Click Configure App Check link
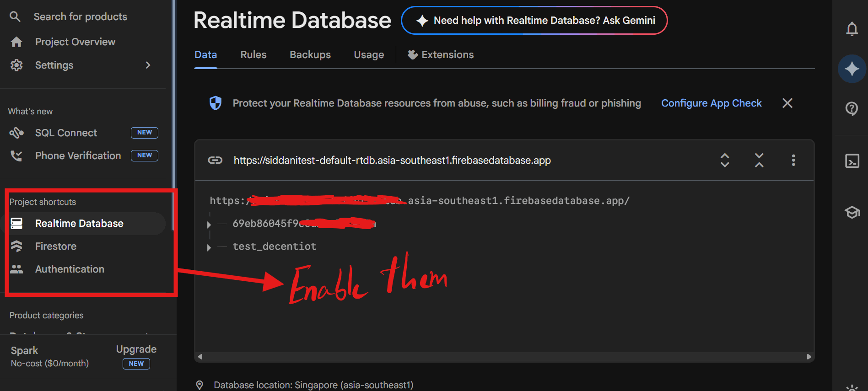The width and height of the screenshot is (868, 391). (x=712, y=103)
